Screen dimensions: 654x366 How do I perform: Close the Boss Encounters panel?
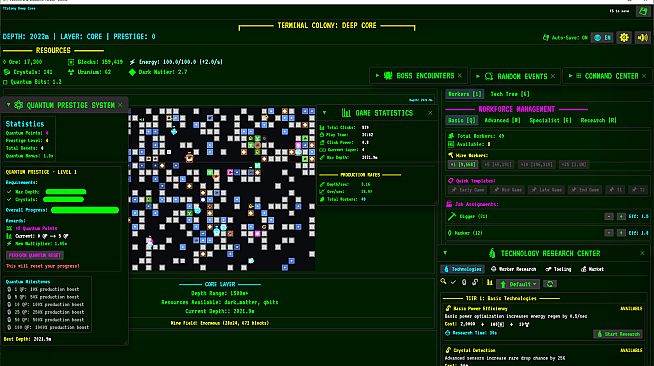(460, 75)
